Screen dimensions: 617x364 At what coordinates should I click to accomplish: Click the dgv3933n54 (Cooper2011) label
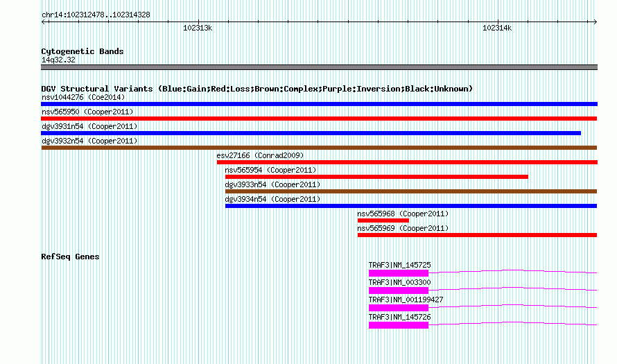point(272,184)
